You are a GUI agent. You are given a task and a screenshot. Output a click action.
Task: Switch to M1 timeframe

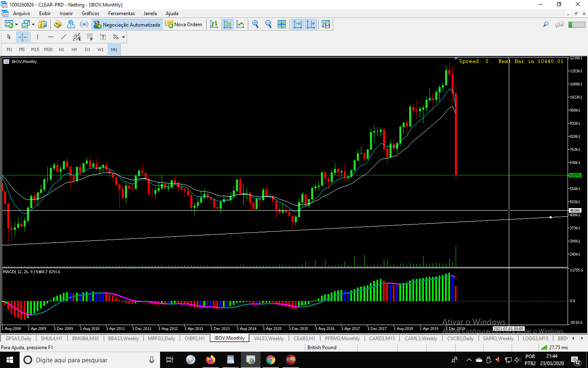tap(9, 49)
